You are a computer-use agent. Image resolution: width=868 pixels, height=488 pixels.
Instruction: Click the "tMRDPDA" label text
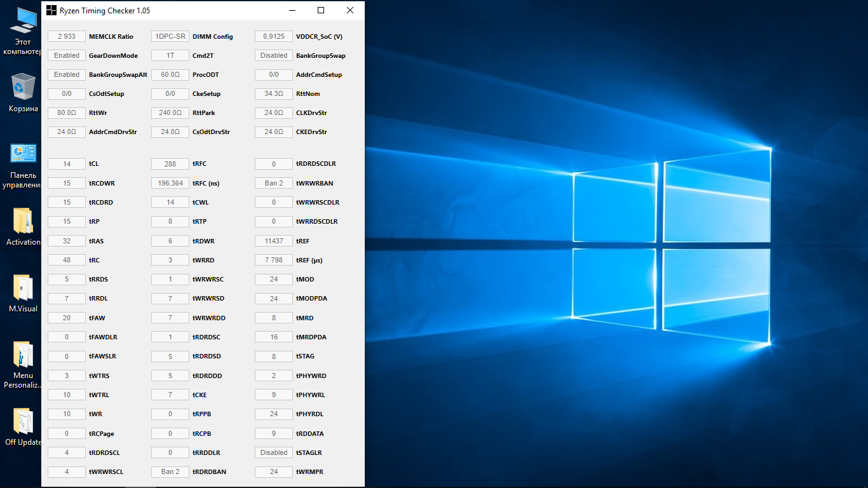pyautogui.click(x=311, y=337)
